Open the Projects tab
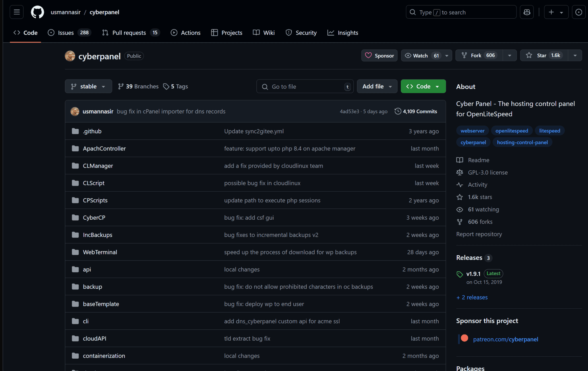 pos(227,33)
